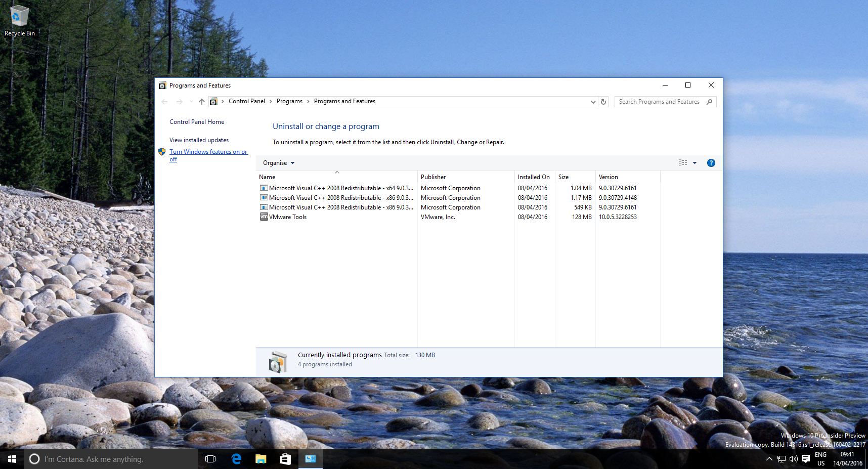Viewport: 868px width, 469px height.
Task: Expand chevron after Programs breadcrumb
Action: tap(308, 102)
